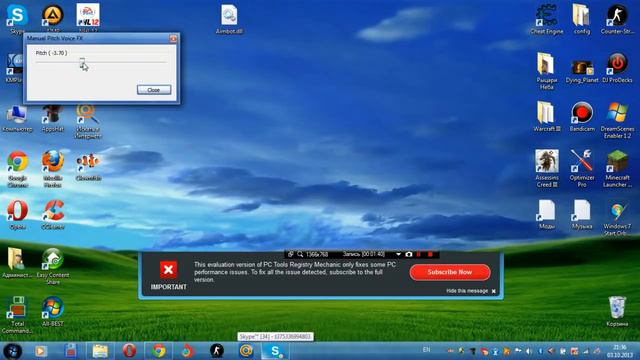
Task: Open DreamScenes Enabler 1.2 shortcut
Action: click(617, 120)
